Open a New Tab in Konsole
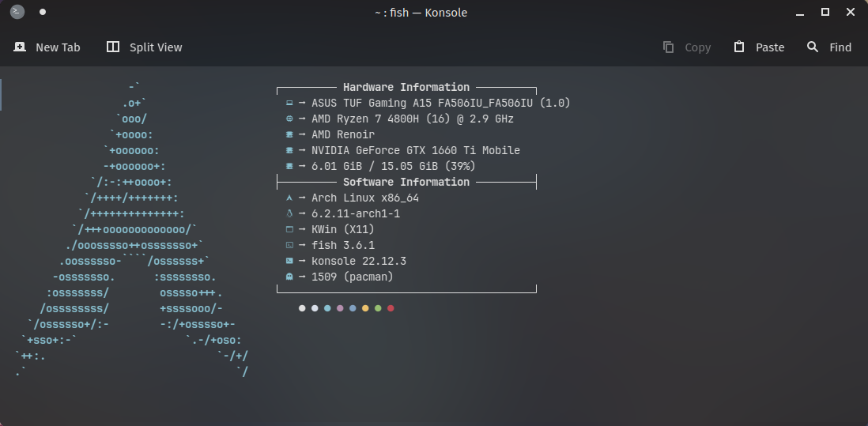868x426 pixels. [x=47, y=47]
